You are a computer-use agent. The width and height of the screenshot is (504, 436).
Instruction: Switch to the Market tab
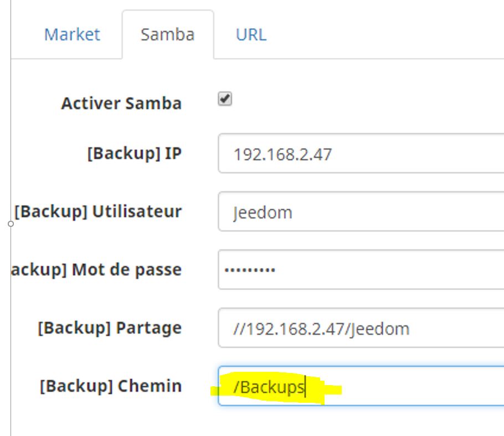[72, 35]
